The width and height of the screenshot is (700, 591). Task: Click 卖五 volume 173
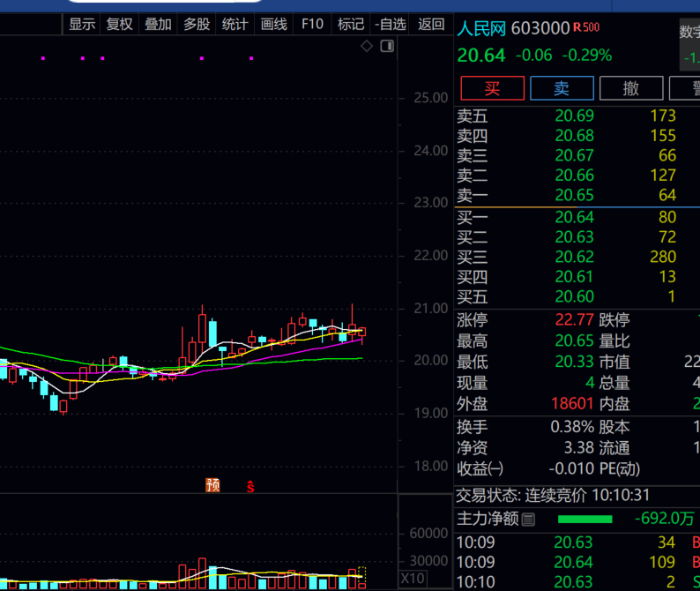click(x=663, y=116)
